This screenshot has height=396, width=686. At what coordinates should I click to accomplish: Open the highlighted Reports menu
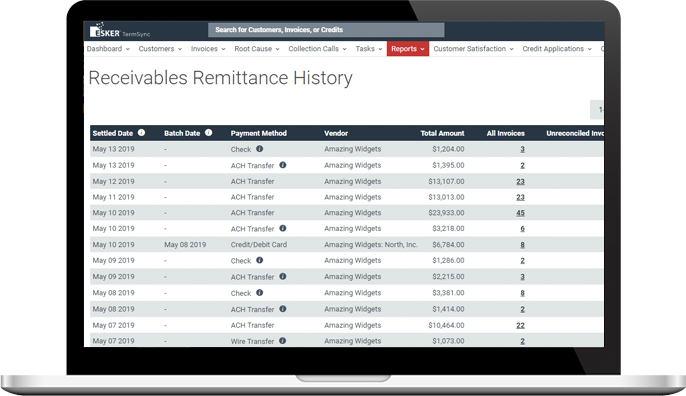pos(408,49)
